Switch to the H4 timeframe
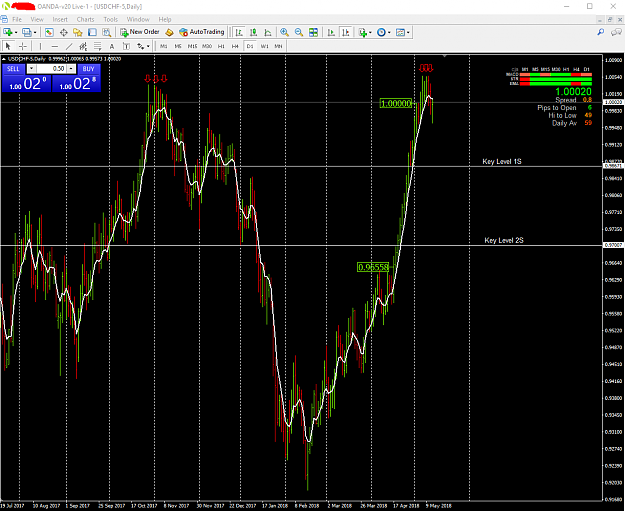The height and width of the screenshot is (511, 625). tap(235, 46)
